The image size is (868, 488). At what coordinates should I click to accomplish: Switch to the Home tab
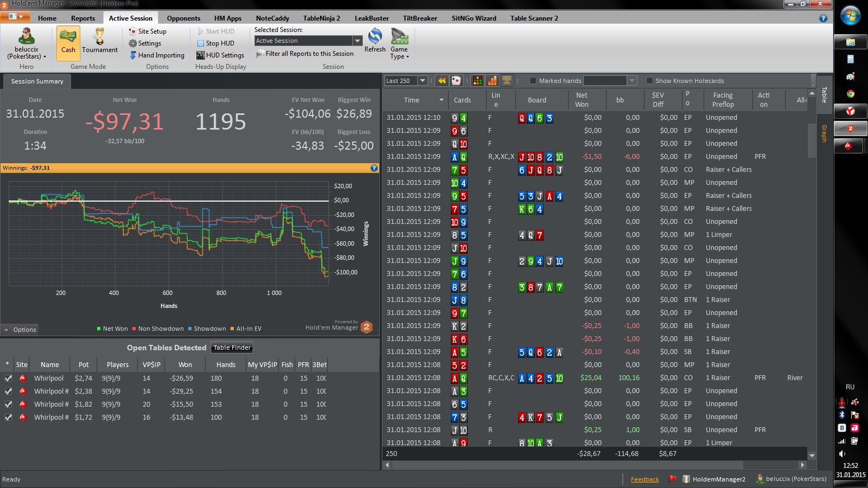tap(47, 18)
